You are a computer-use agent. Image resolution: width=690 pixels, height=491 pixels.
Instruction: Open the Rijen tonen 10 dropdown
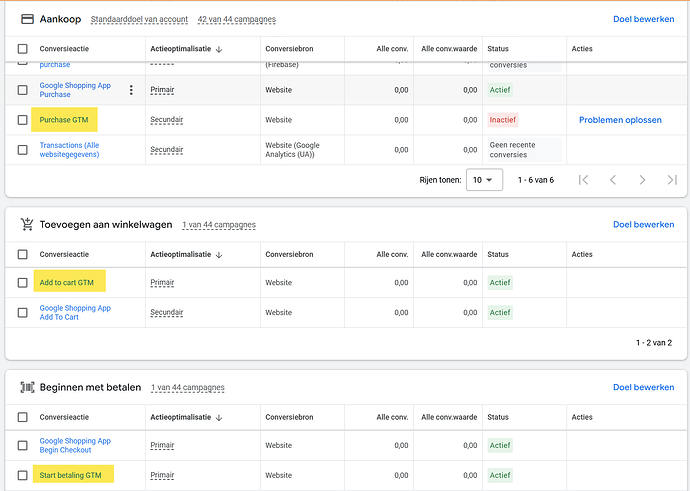point(484,180)
